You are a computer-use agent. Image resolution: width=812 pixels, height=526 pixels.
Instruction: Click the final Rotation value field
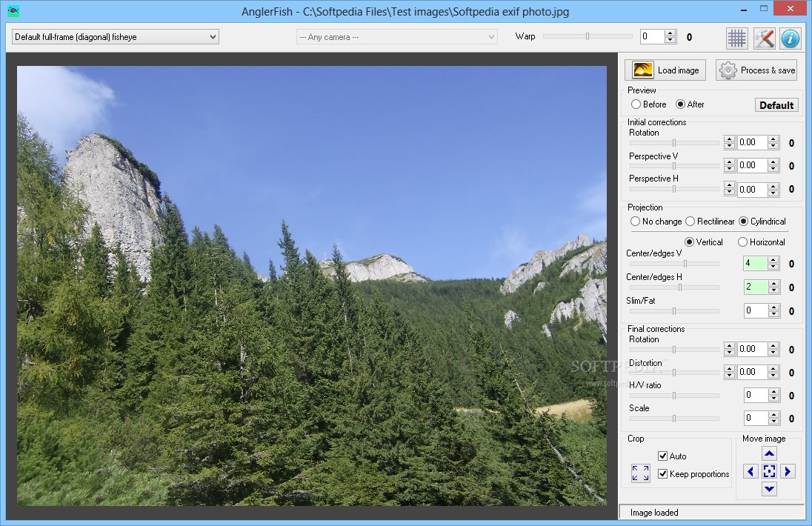(751, 349)
